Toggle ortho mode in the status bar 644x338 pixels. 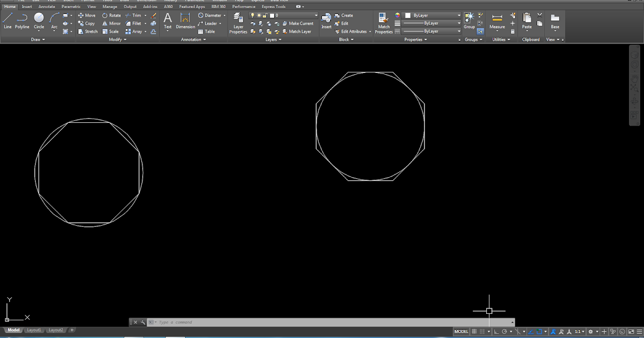tap(495, 331)
